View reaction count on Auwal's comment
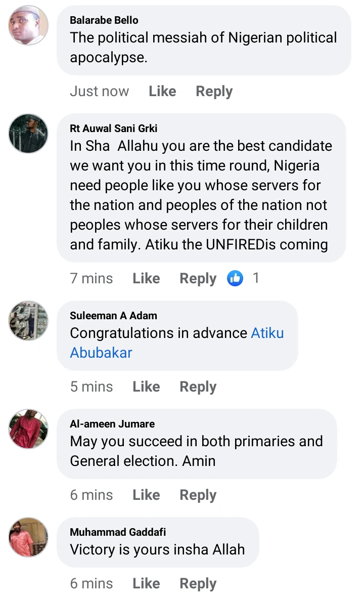Viewport: 364px width, 599px height. [x=256, y=278]
